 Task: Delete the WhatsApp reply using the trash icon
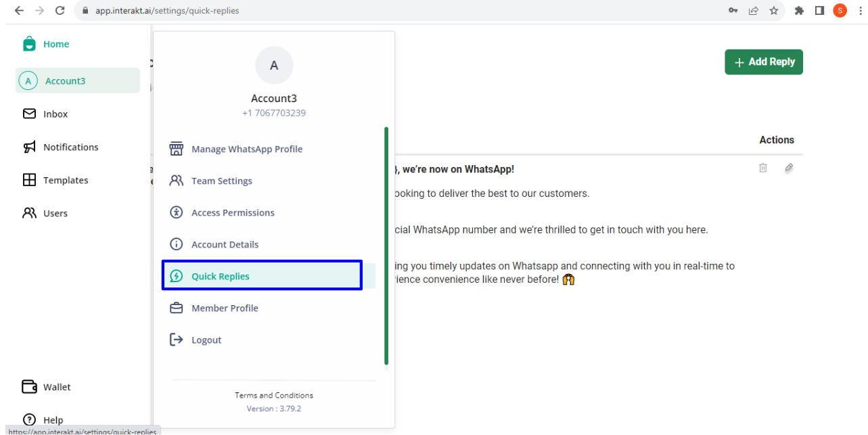click(x=763, y=167)
